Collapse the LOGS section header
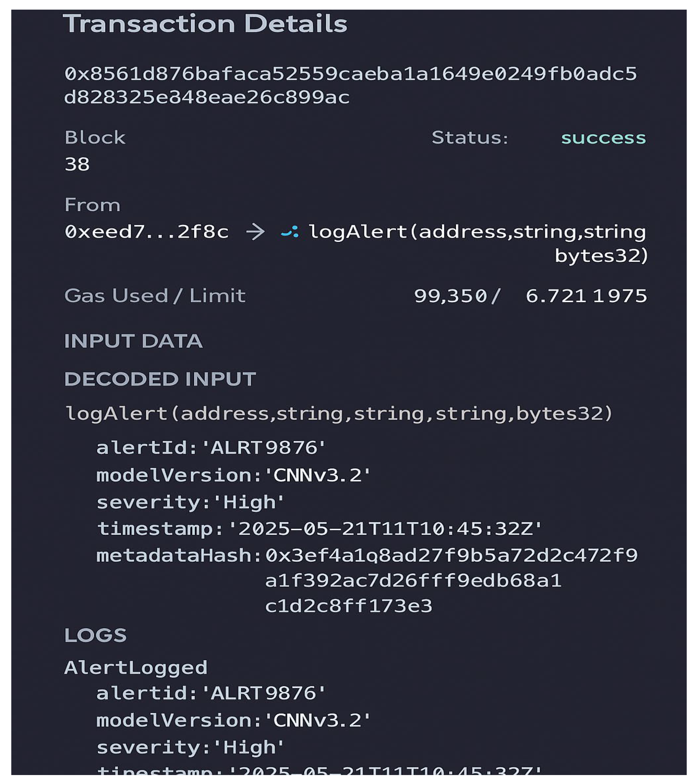The width and height of the screenshot is (698, 784). 96,635
